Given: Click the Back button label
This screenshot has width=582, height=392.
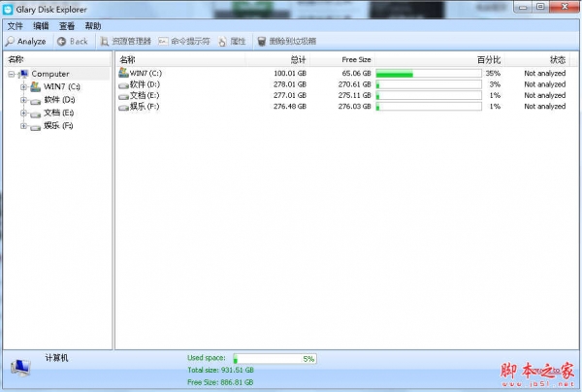Looking at the screenshot, I should click(x=79, y=41).
